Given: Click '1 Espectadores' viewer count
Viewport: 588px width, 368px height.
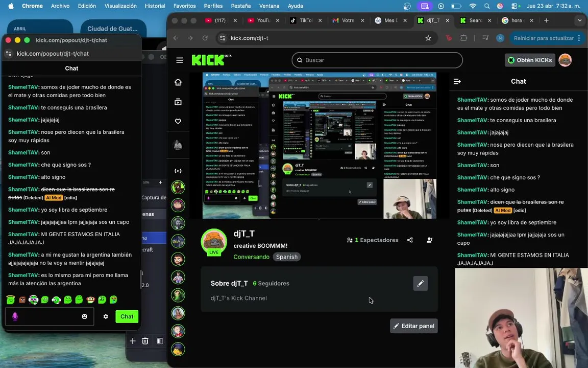Looking at the screenshot, I should 376,240.
